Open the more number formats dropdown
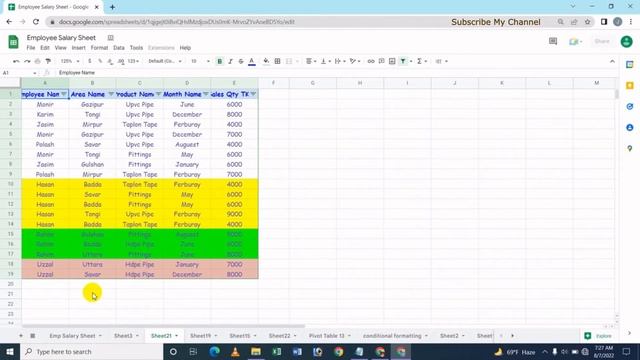The height and width of the screenshot is (360, 640). coord(133,61)
